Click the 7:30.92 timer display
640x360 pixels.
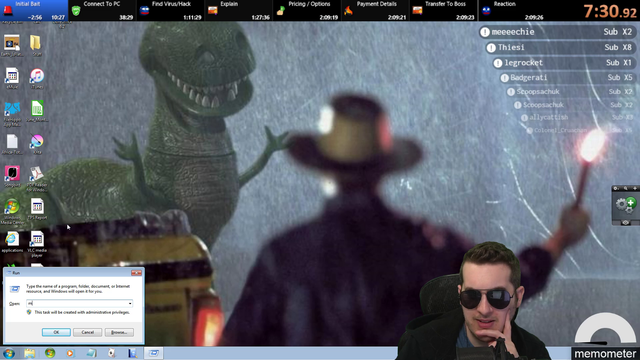click(x=610, y=11)
